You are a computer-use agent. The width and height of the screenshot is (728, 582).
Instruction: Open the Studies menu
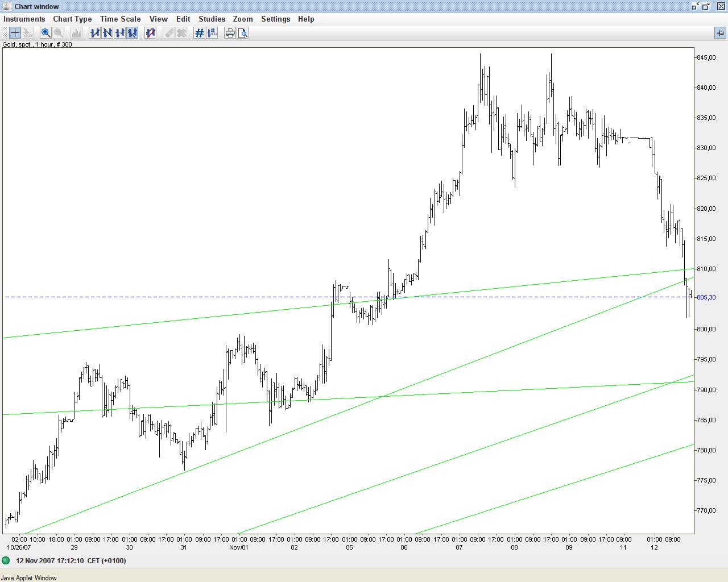coord(212,19)
